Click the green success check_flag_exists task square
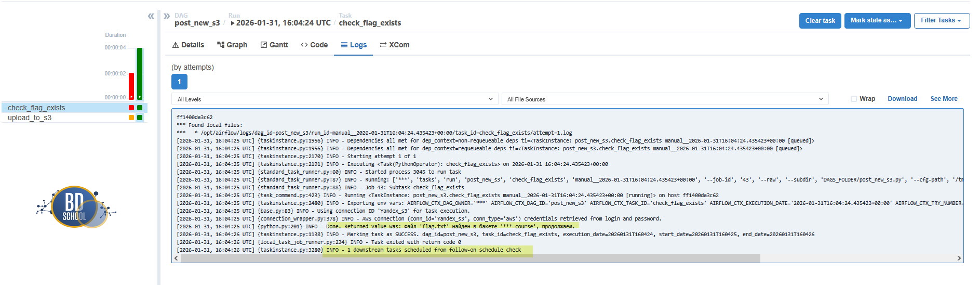The image size is (980, 285). point(140,108)
